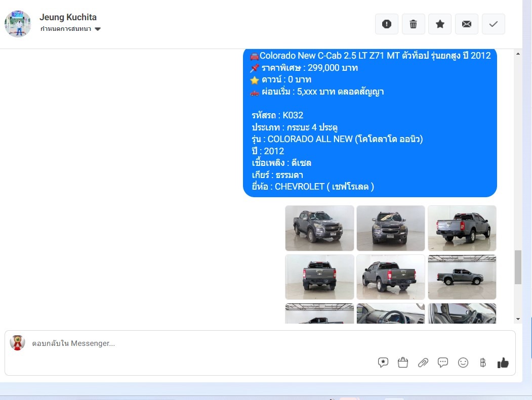This screenshot has width=532, height=400.
Task: Click ผ่อนเริ่ม 5,xxx บาท line
Action: pyautogui.click(x=317, y=92)
